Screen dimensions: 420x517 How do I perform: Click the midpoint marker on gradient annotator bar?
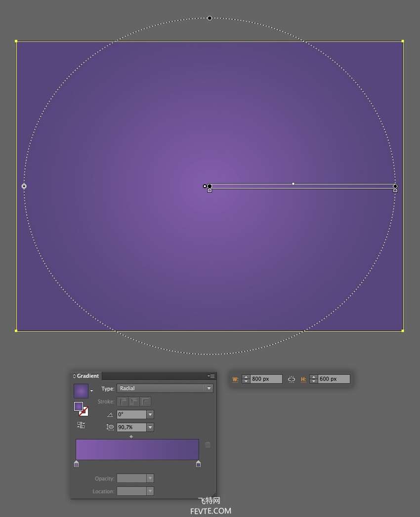click(x=294, y=184)
